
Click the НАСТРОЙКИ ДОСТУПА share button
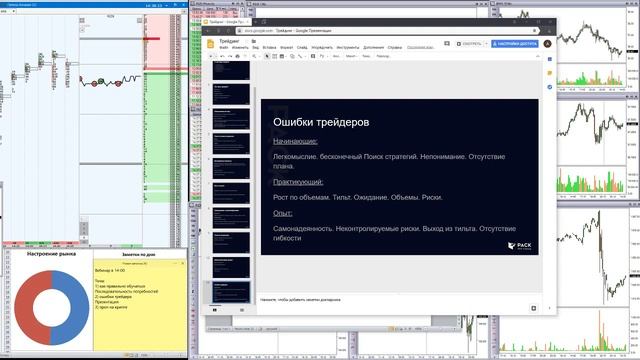515,44
